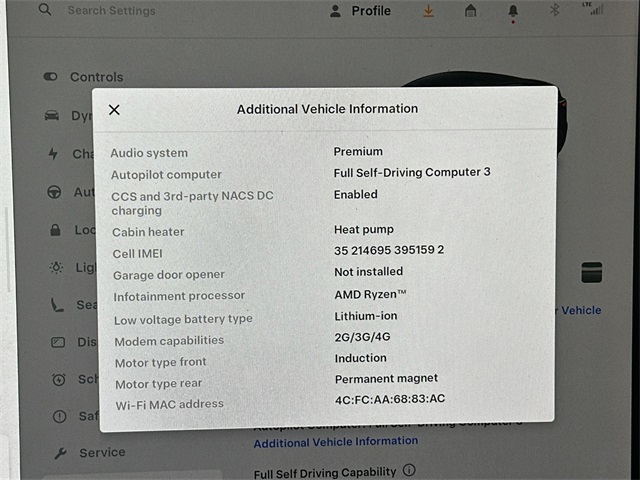Click the 'Heat pump' value

(364, 230)
